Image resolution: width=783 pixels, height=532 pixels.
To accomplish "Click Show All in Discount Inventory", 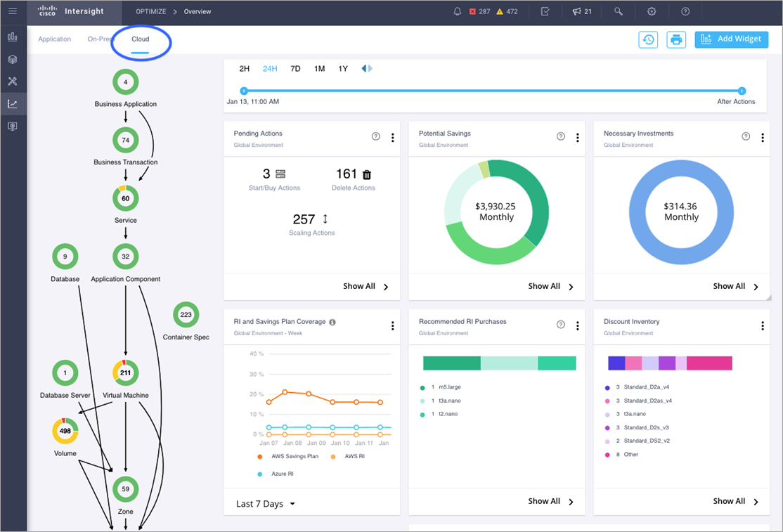I will coord(736,502).
